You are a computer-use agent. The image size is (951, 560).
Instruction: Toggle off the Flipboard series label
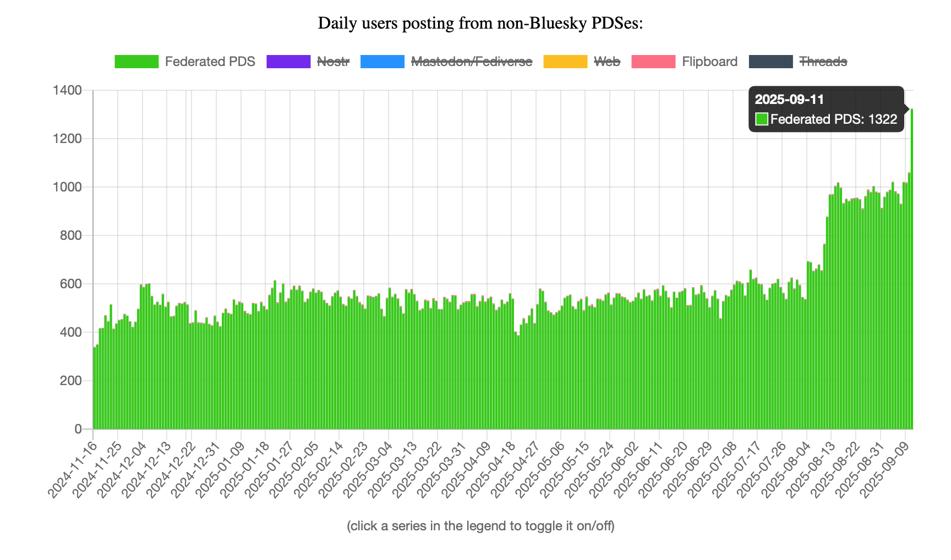coord(709,62)
